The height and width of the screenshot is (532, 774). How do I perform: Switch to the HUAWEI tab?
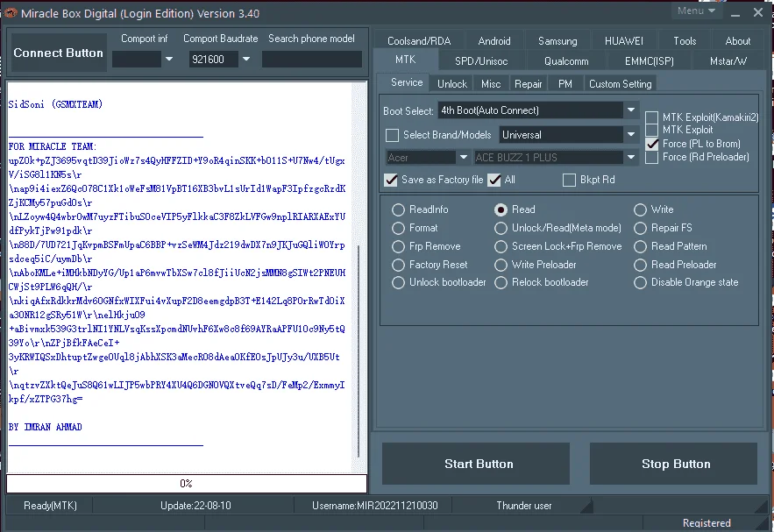point(624,41)
